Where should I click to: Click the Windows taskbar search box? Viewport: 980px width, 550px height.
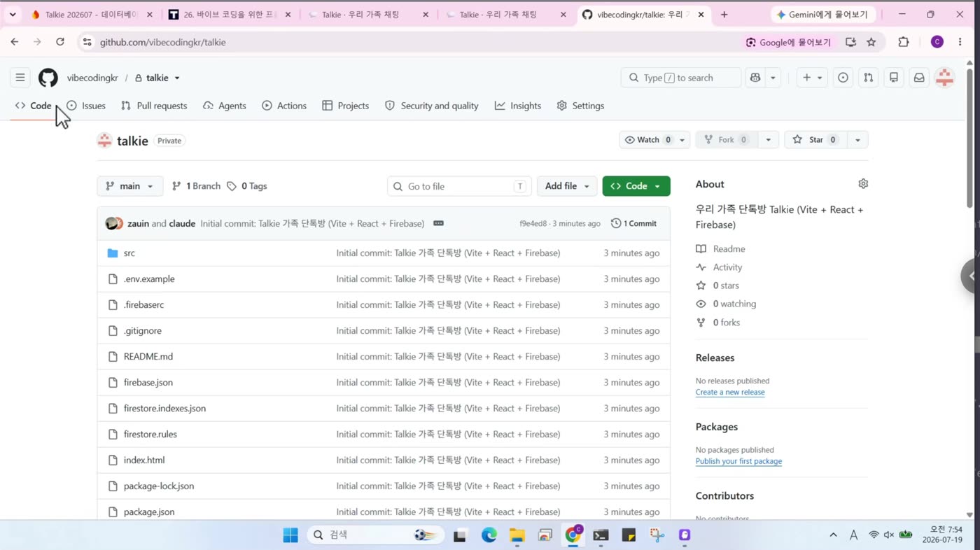[x=376, y=535]
